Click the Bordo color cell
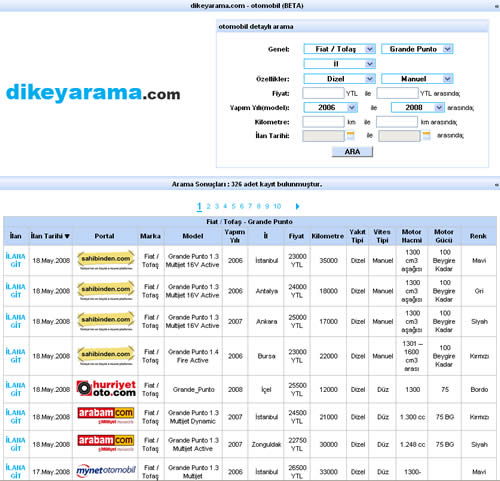 tap(479, 389)
